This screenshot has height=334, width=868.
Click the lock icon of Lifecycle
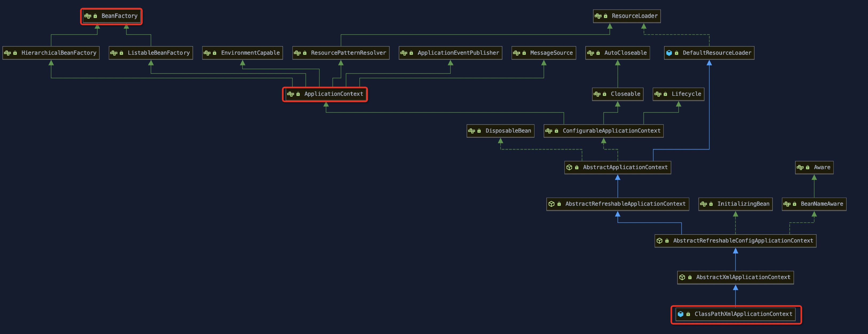click(665, 94)
